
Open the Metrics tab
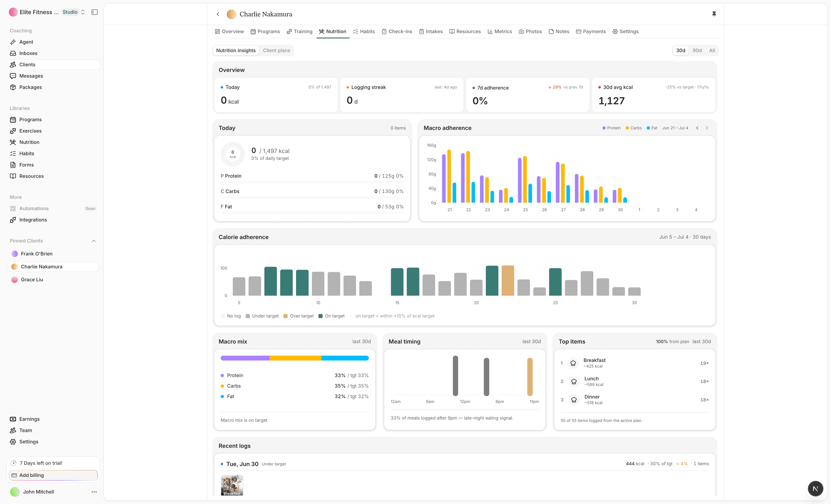(500, 31)
